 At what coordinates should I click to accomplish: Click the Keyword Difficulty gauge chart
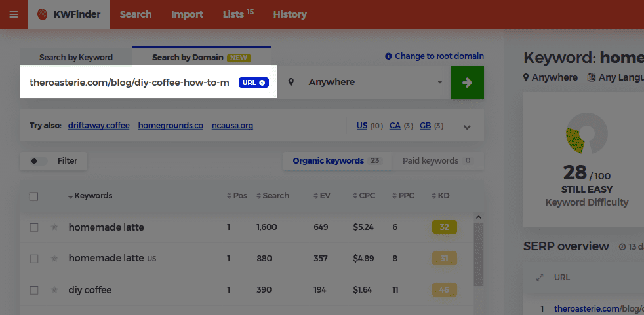(x=586, y=134)
